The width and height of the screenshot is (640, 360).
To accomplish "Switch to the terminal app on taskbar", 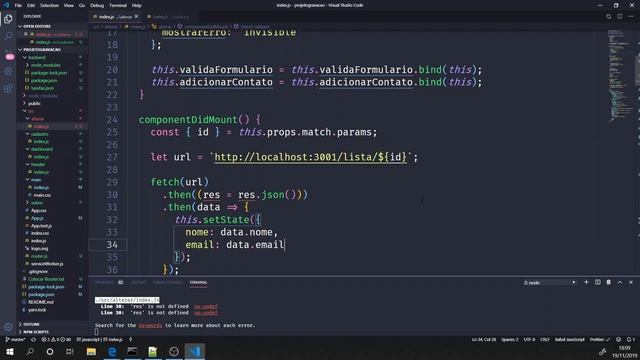I will (x=132, y=351).
